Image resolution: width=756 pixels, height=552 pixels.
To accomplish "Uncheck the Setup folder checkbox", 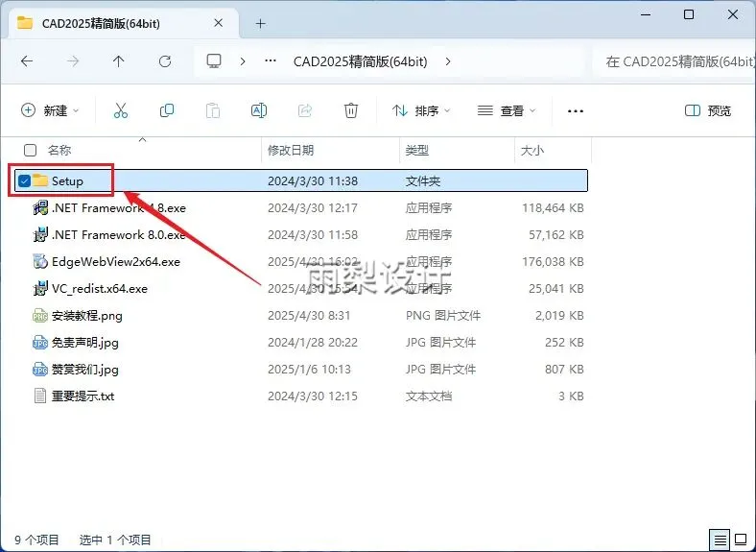I will (24, 180).
